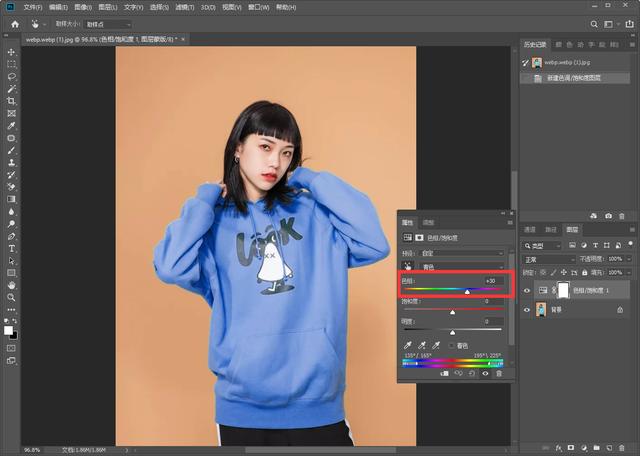
Task: Select the Hand tool
Action: (x=11, y=285)
